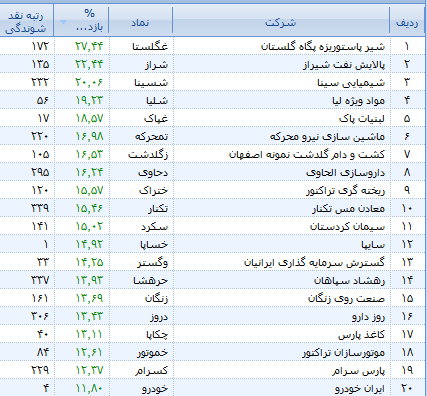Select company مواد ویژه لیا

click(x=358, y=100)
